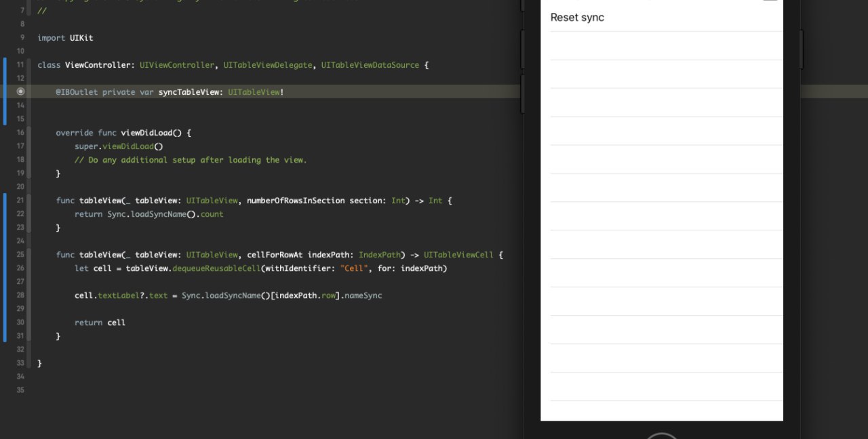Click UITableViewDelegate in the class declaration
Screen dimensions: 868x439
[x=269, y=65]
